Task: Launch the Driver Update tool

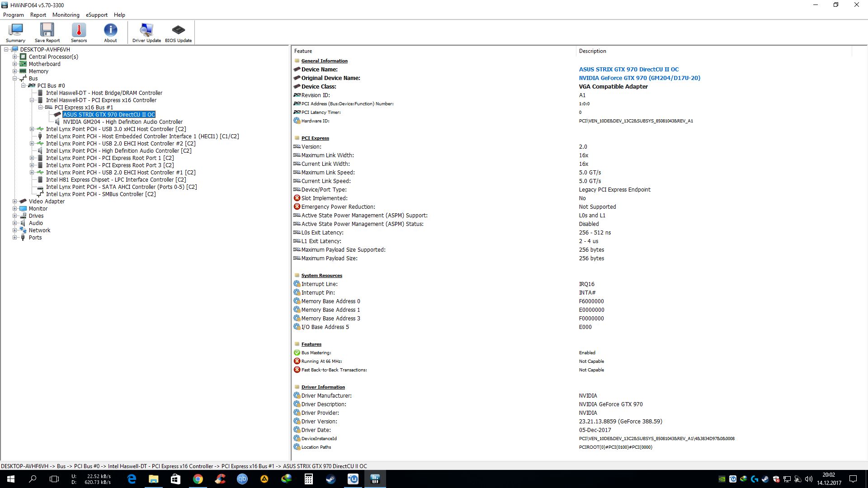Action: coord(146,33)
